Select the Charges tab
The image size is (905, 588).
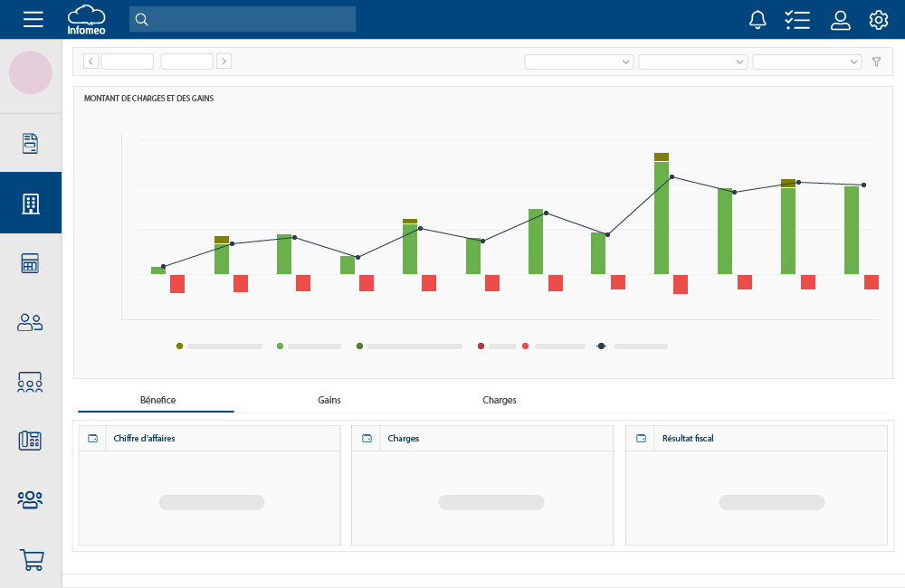tap(499, 400)
